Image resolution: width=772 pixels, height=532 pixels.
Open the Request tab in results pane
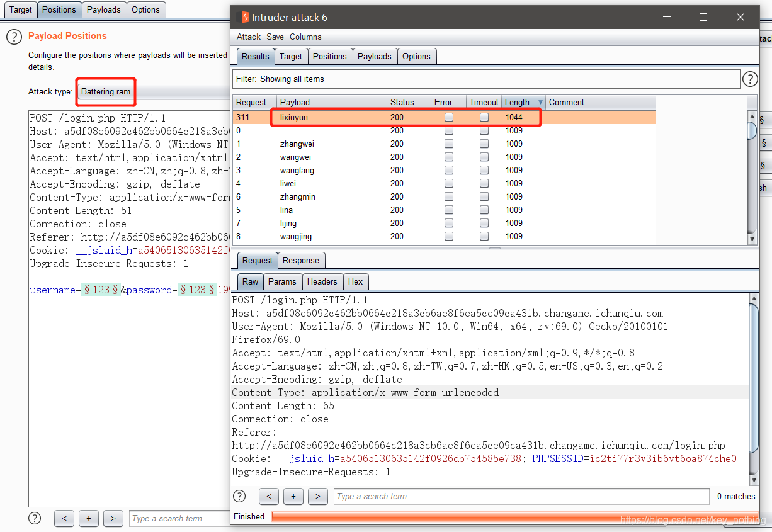coord(258,260)
